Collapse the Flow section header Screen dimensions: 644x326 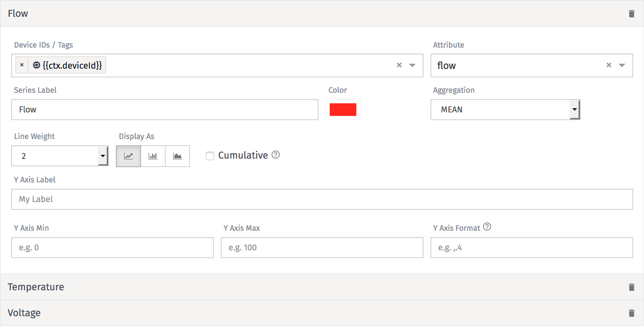pyautogui.click(x=322, y=14)
